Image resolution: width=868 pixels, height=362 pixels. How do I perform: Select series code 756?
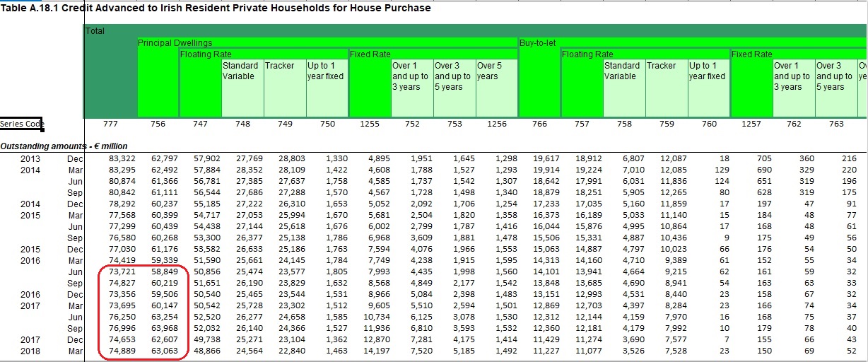[158, 124]
